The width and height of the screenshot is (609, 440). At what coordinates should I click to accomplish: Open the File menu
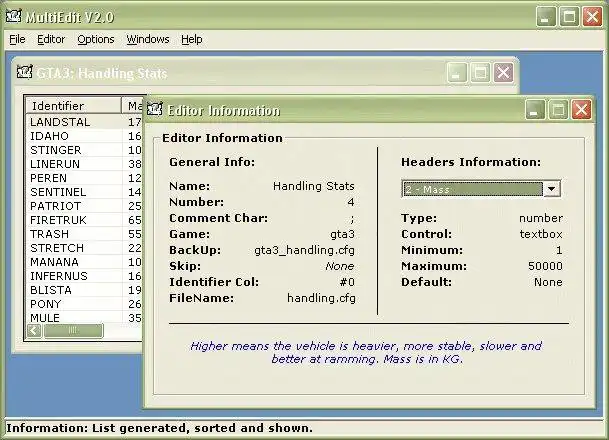(x=17, y=39)
